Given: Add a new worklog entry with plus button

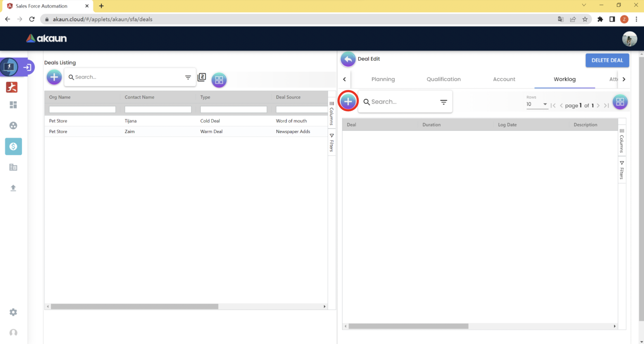Looking at the screenshot, I should point(348,102).
